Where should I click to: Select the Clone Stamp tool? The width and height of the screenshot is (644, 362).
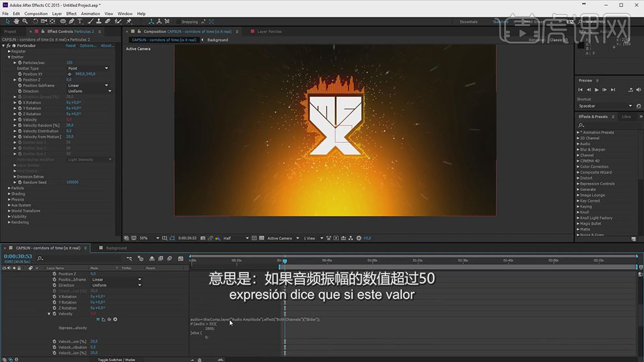tap(99, 21)
